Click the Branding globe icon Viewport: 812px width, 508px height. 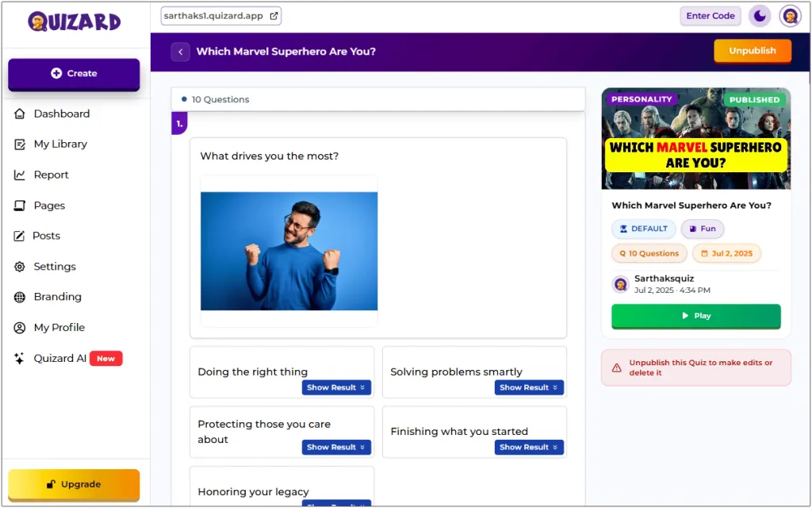pyautogui.click(x=20, y=297)
